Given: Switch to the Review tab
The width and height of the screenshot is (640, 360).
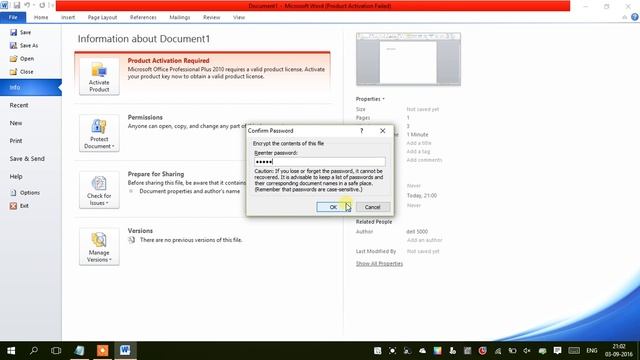Looking at the screenshot, I should 211,17.
